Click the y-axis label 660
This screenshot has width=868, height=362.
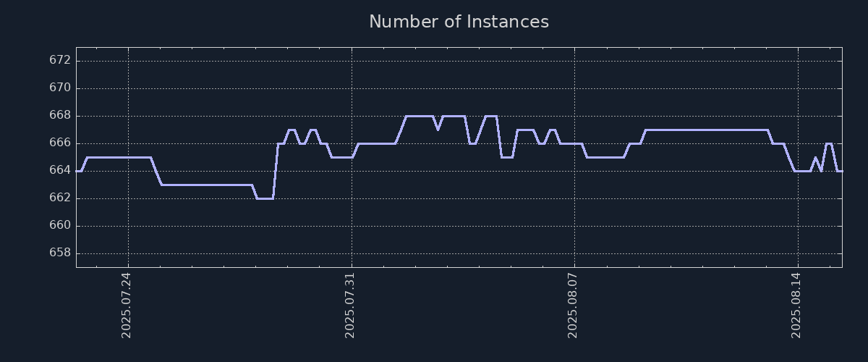[x=60, y=225]
